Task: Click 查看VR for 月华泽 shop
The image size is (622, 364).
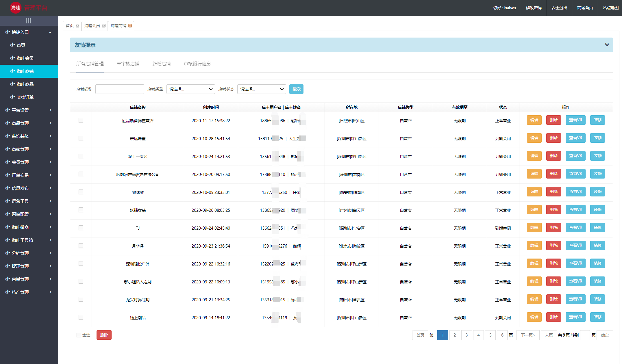Action: click(x=575, y=245)
